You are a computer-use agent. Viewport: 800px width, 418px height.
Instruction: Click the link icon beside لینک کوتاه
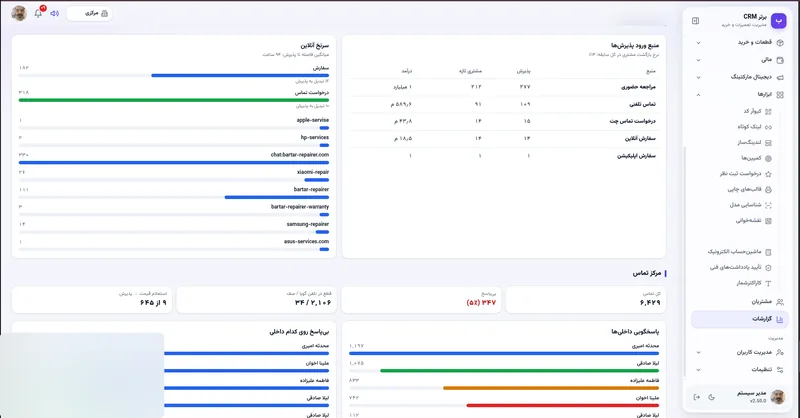coord(768,127)
